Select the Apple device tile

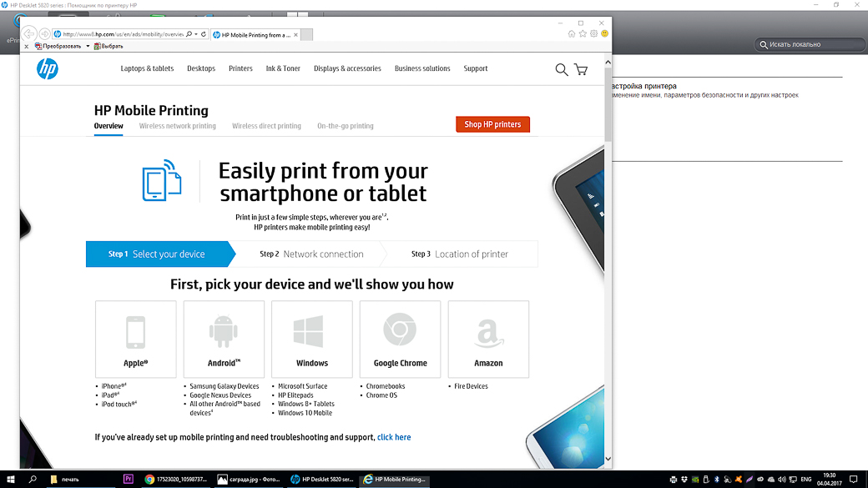(135, 340)
